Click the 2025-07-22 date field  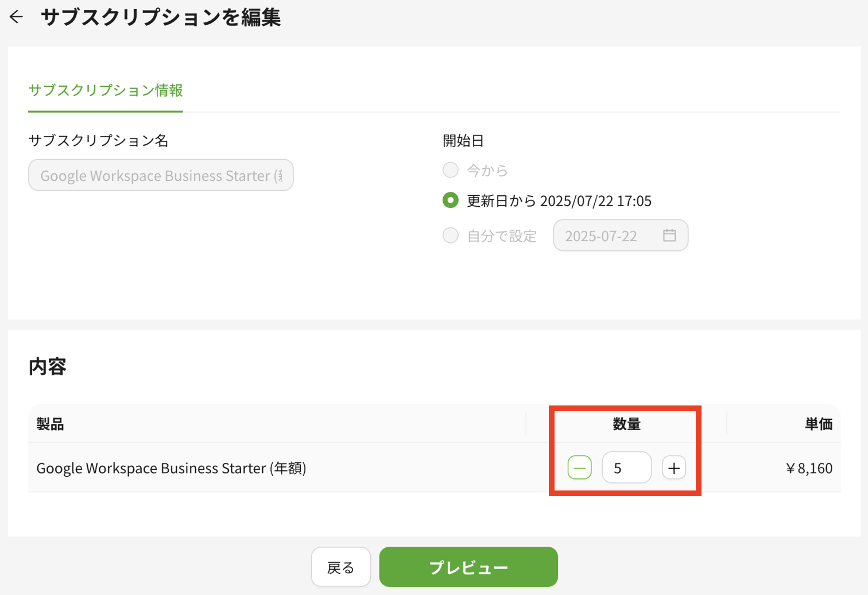tap(621, 235)
